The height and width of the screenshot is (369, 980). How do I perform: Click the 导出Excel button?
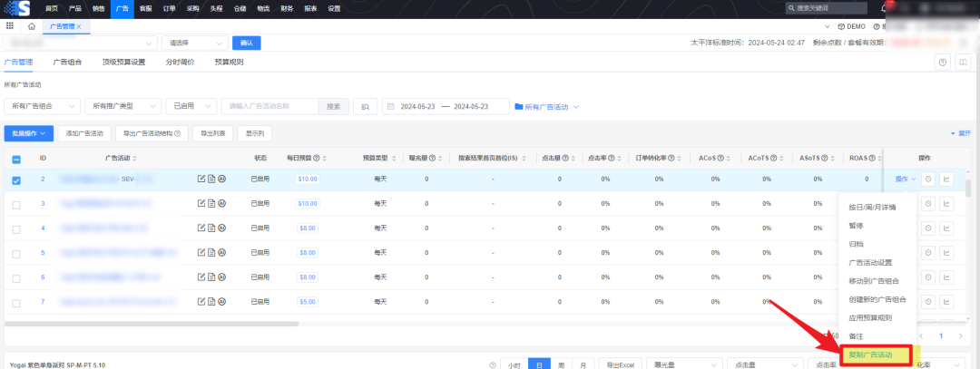[x=618, y=364]
